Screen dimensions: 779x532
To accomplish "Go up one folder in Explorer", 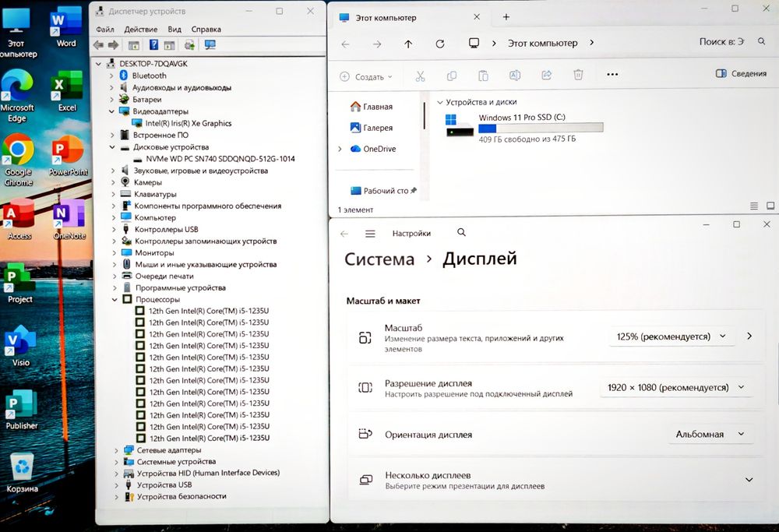I will pos(408,44).
